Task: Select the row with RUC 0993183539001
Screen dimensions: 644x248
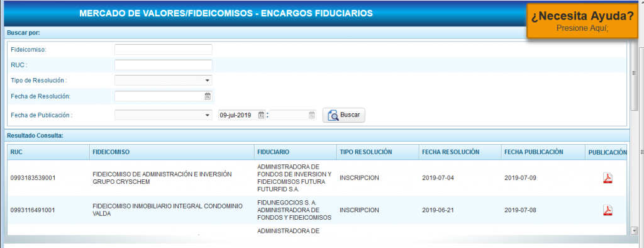Action: (x=317, y=178)
